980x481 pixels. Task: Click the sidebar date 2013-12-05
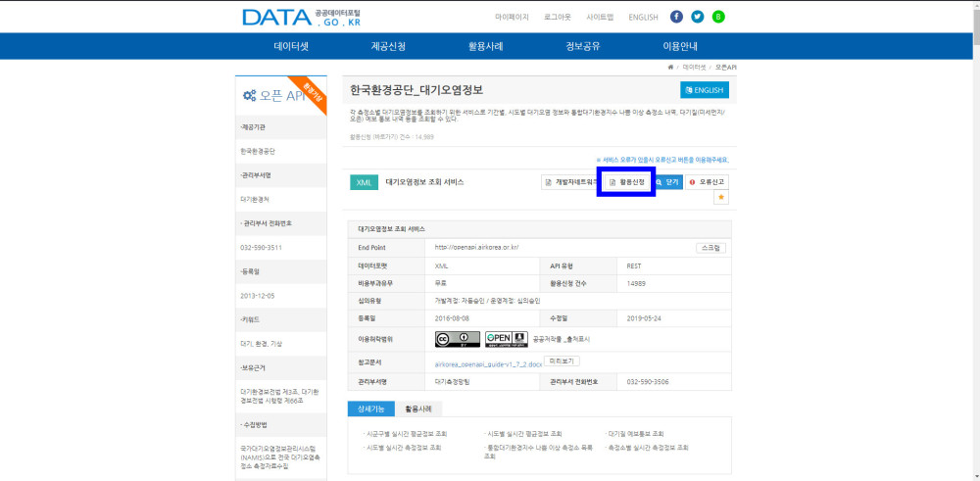[x=257, y=296]
